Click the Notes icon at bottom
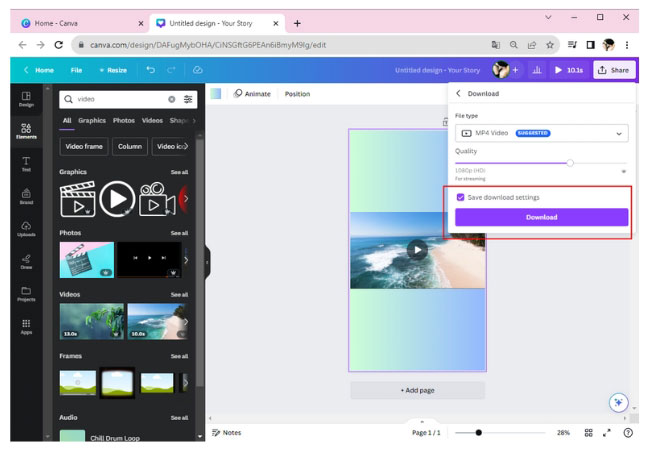650x450 pixels. pos(226,432)
